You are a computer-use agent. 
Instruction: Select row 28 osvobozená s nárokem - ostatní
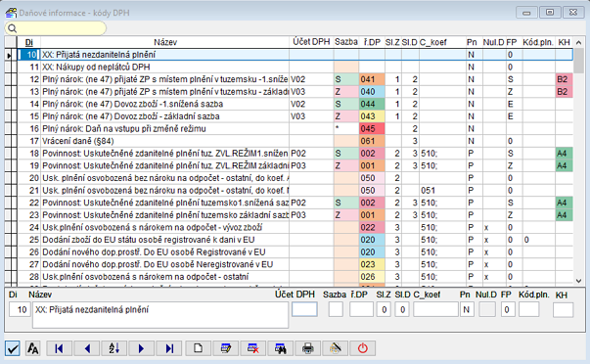[x=295, y=277]
